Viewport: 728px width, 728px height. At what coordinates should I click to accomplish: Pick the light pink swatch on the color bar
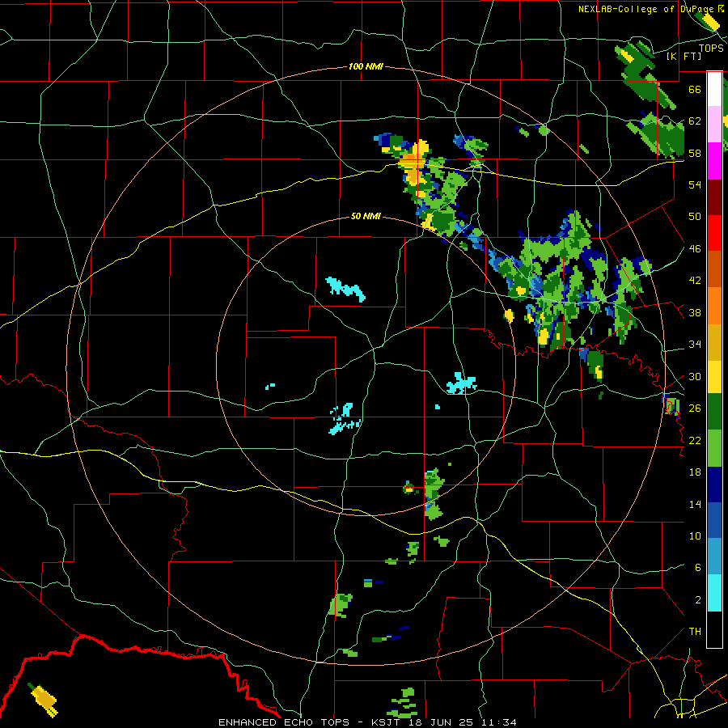[714, 125]
